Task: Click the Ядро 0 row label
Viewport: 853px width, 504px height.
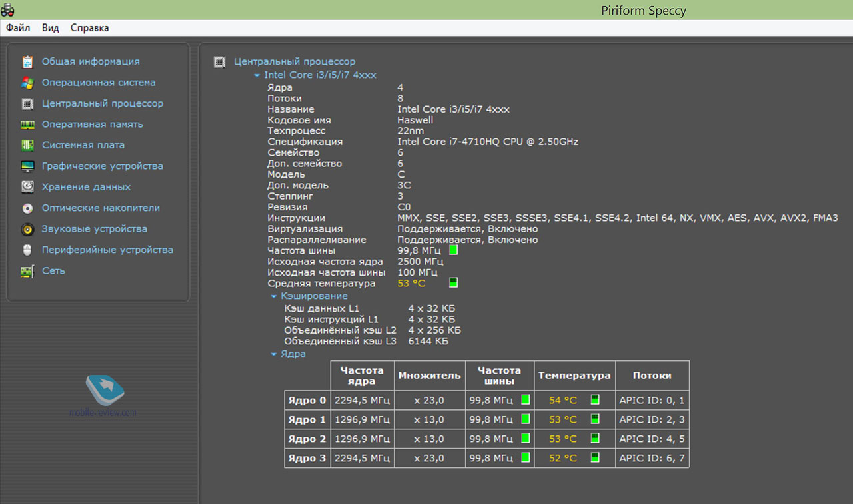Action: point(307,400)
